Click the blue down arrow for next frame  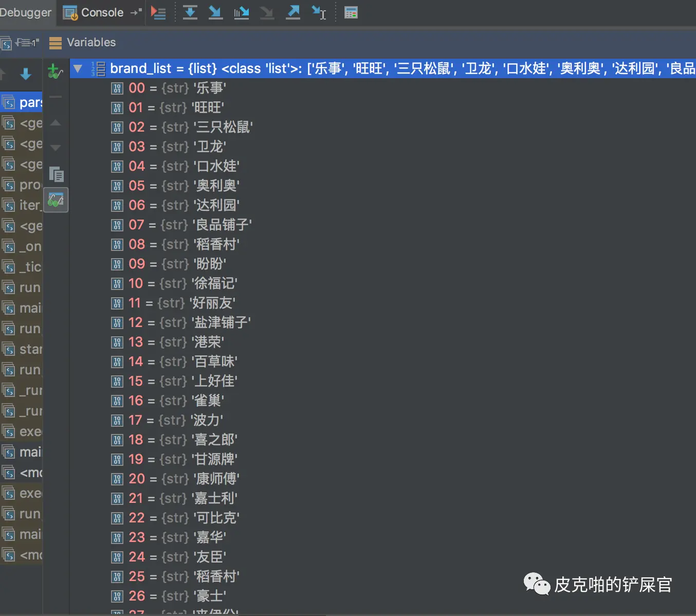point(26,74)
